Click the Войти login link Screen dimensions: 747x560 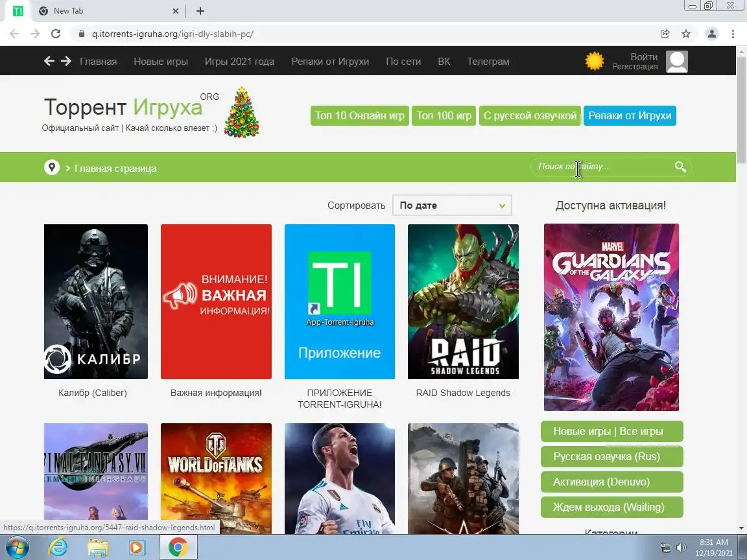[x=644, y=56]
